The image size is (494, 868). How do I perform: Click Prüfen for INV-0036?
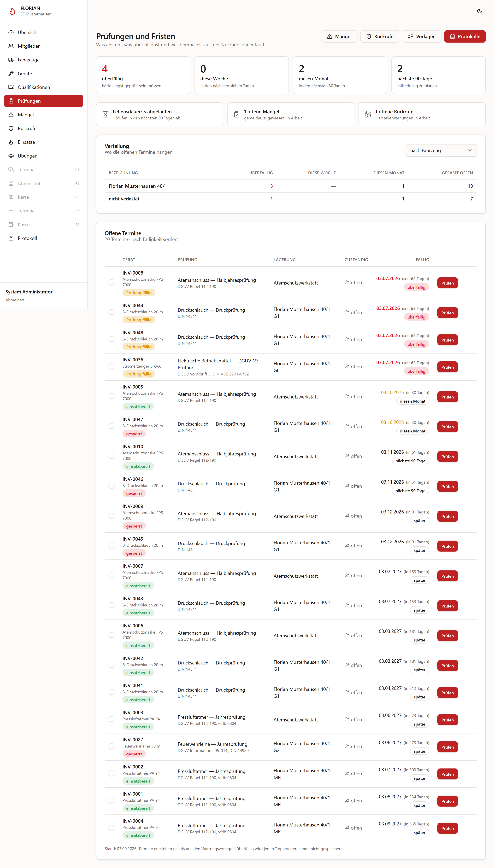tap(447, 367)
